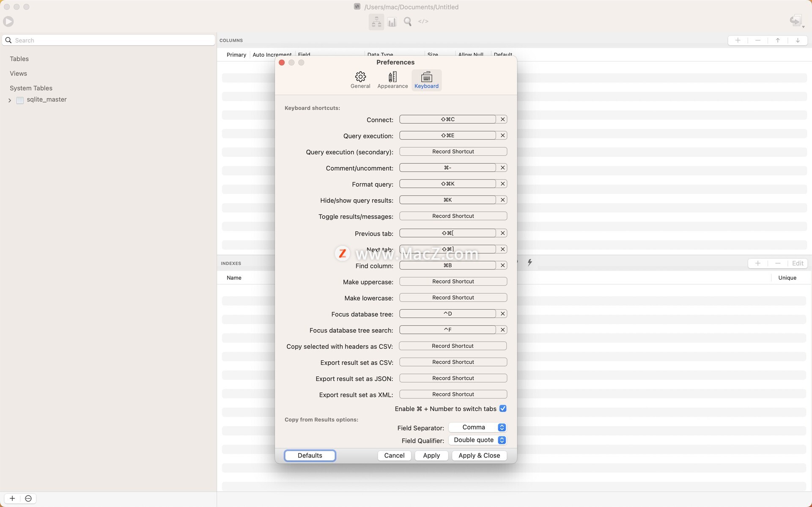
Task: Record shortcut for Query execution (secondary)
Action: (453, 152)
